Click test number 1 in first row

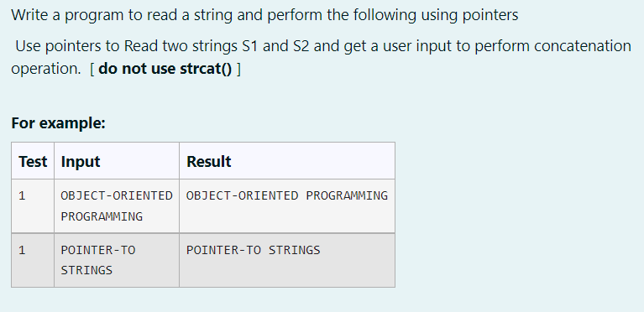[x=22, y=195]
